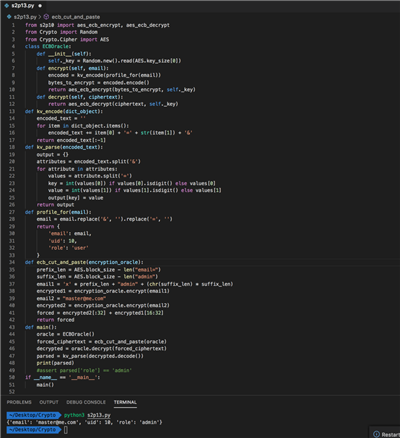400x438 pixels.
Task: Click the Python file icon in s2p13.py tab
Action: [6, 6]
